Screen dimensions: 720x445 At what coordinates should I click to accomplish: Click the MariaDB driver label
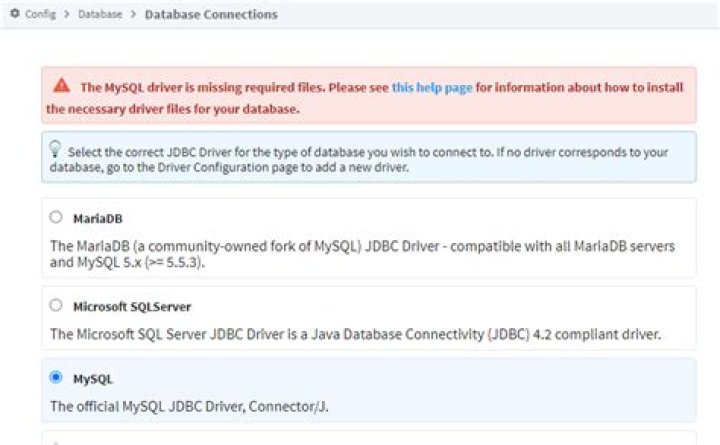point(98,219)
